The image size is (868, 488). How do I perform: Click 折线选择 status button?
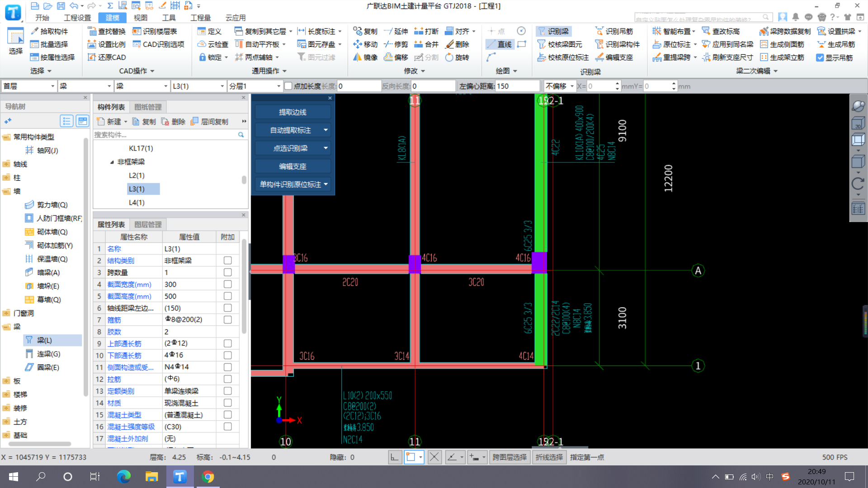pyautogui.click(x=549, y=457)
